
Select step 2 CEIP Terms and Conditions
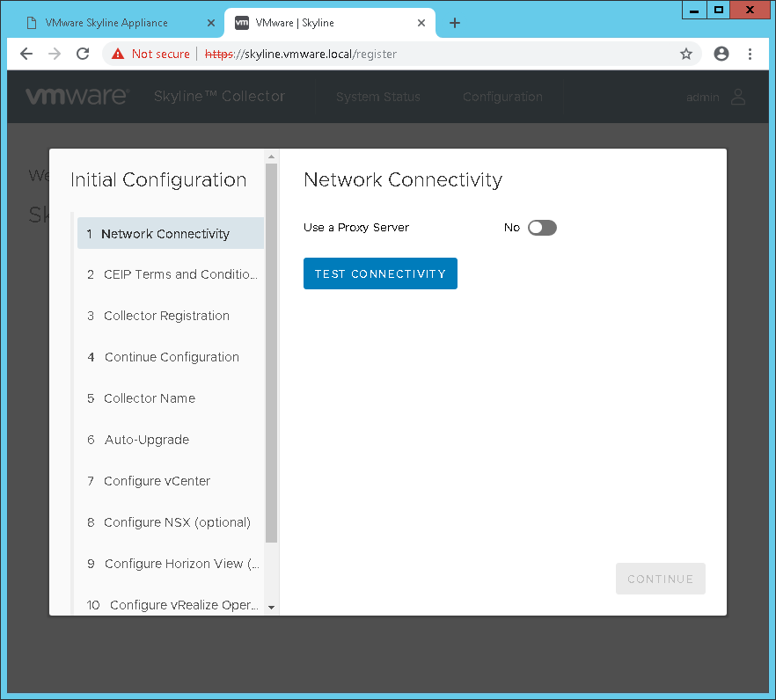171,274
